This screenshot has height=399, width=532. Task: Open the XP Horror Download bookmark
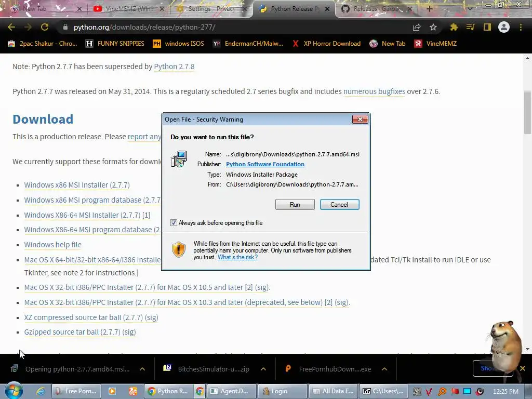pos(326,44)
